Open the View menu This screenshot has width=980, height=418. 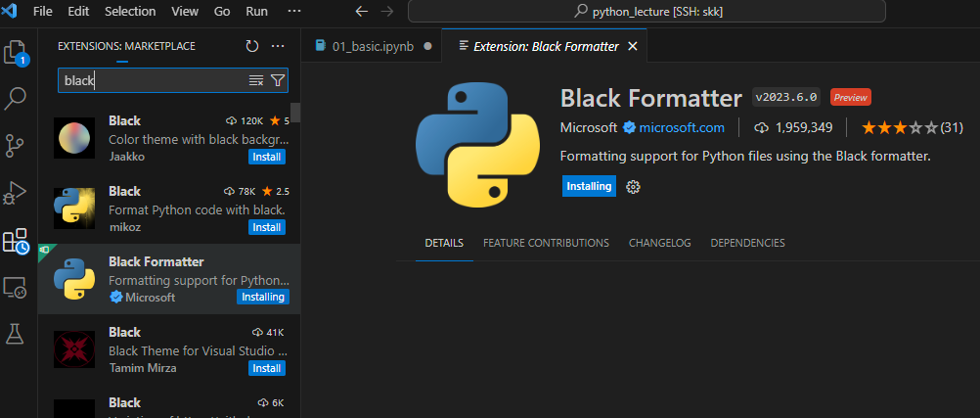pyautogui.click(x=185, y=12)
